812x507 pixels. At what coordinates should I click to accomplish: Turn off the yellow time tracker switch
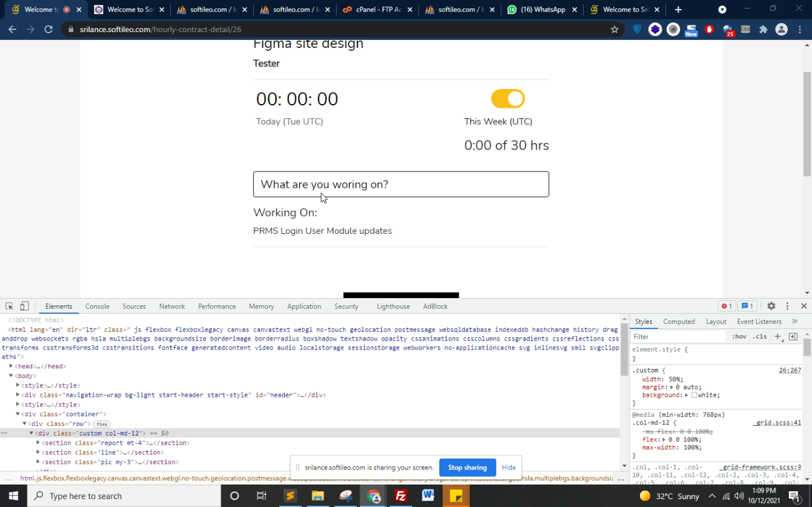tap(508, 99)
